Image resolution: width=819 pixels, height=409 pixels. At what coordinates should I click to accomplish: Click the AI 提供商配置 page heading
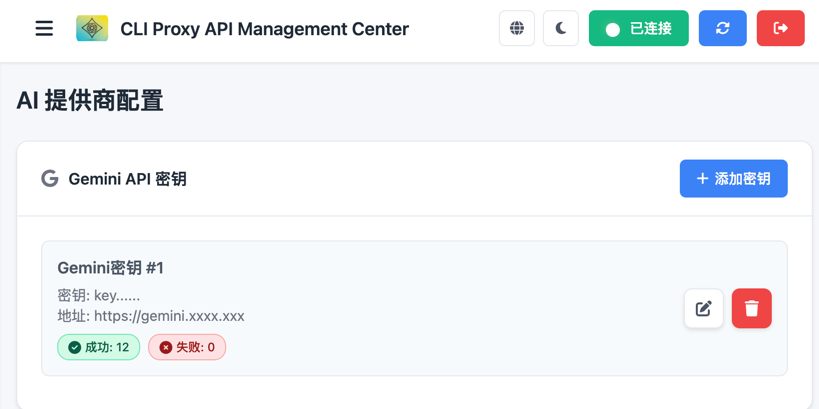[90, 101]
